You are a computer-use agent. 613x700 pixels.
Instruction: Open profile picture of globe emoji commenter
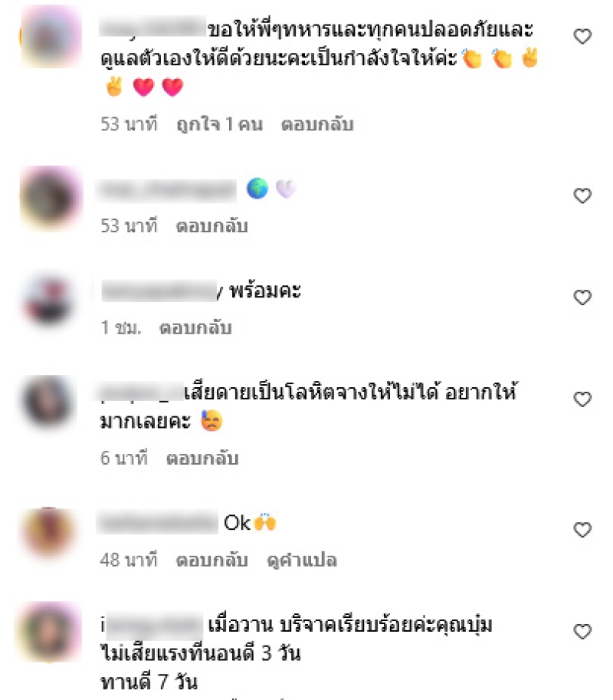(51, 199)
